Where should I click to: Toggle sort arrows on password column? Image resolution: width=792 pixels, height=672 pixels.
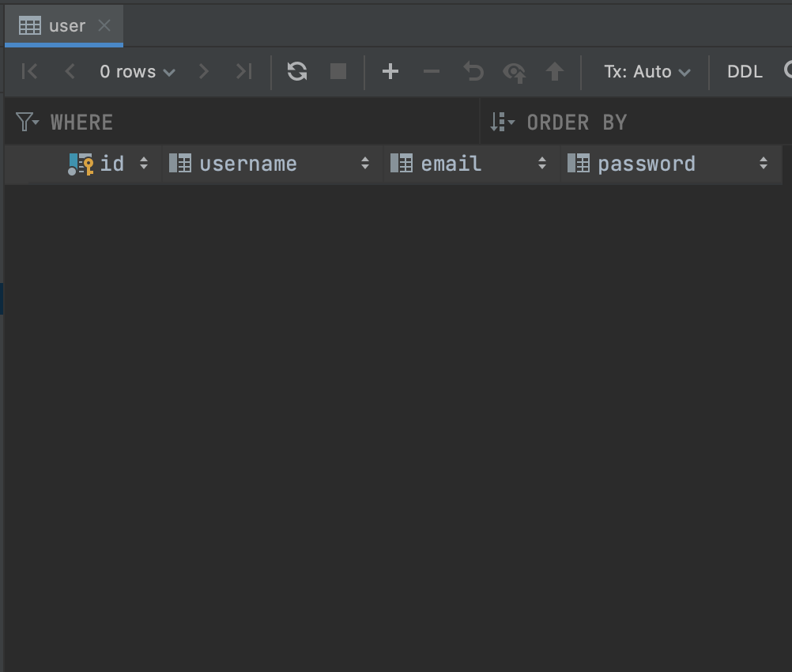coord(764,163)
